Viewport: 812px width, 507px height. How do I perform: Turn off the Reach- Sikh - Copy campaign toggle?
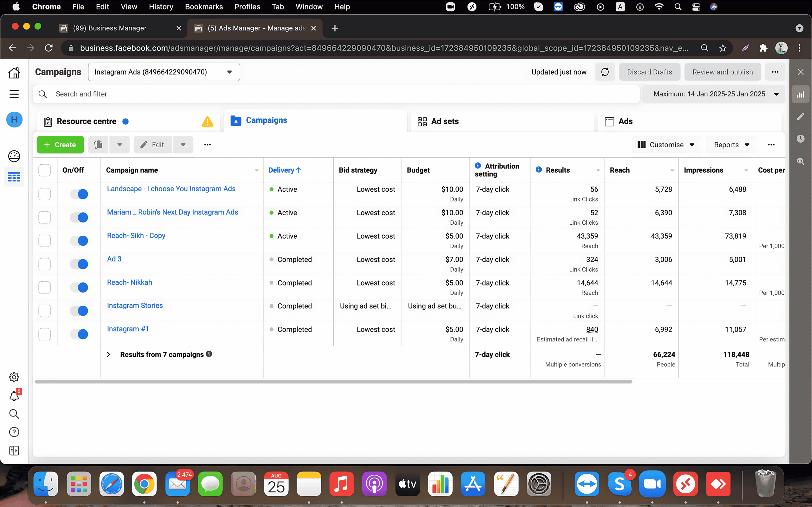click(x=79, y=241)
